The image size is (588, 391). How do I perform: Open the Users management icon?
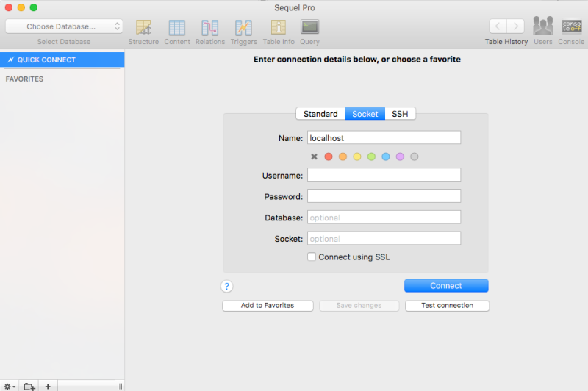543,26
